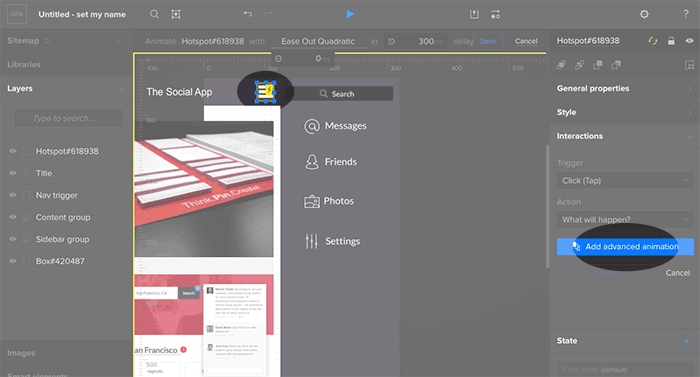Click the duration clock icon next to 300
This screenshot has height=377, width=700.
[391, 42]
